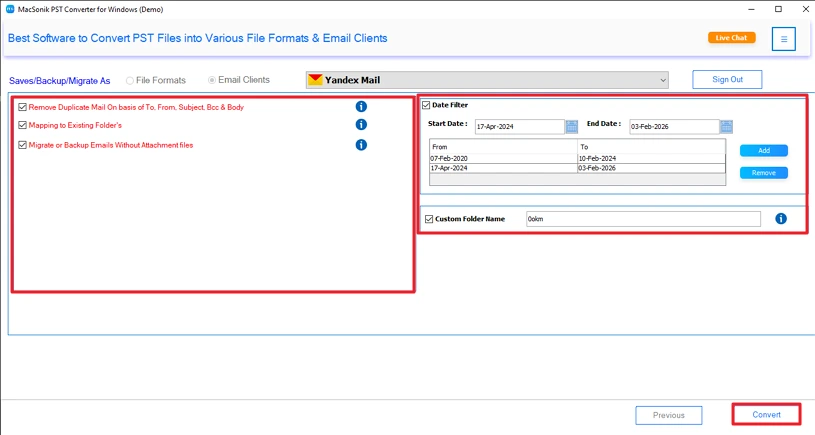815x435 pixels.
Task: Select the 07-Feb-2020 From cell
Action: click(503, 158)
